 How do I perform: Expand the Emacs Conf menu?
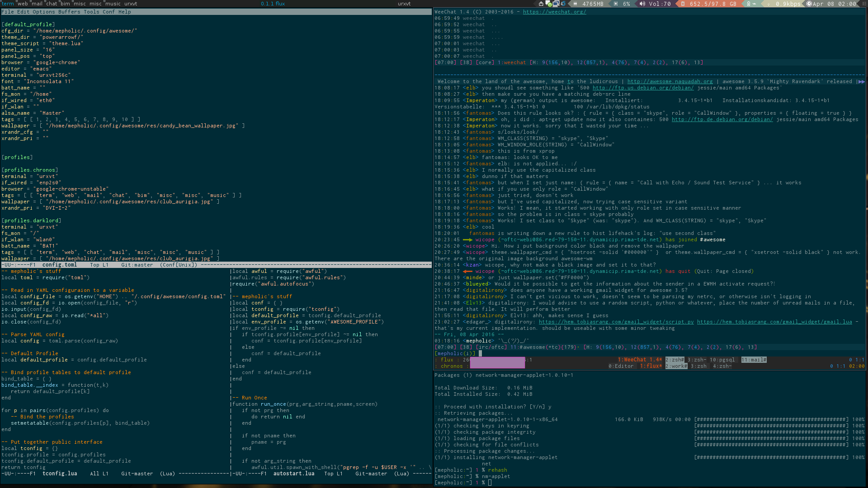[x=108, y=12]
